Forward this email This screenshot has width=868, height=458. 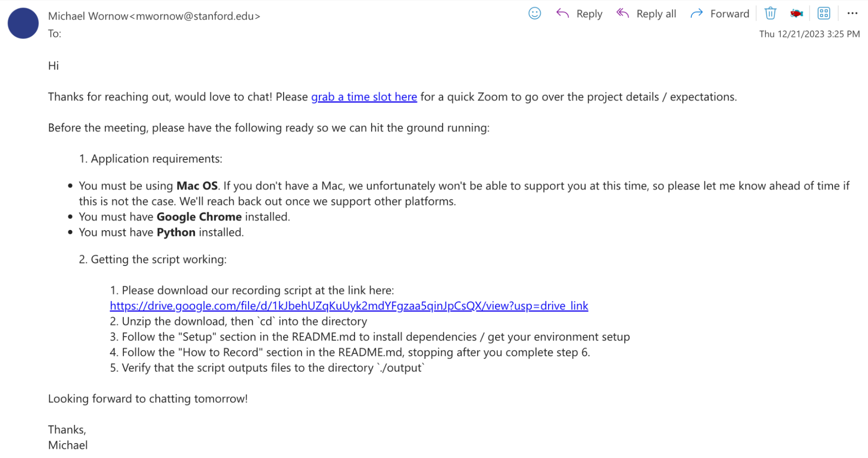coord(719,14)
